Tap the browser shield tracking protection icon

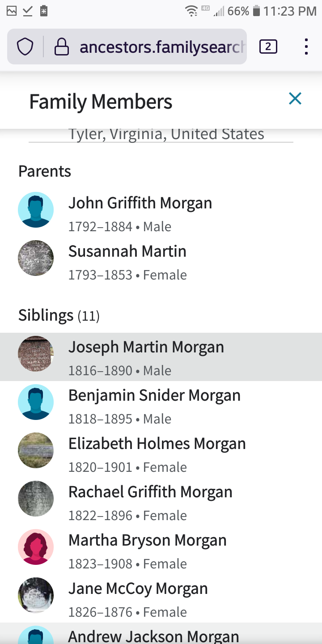25,47
